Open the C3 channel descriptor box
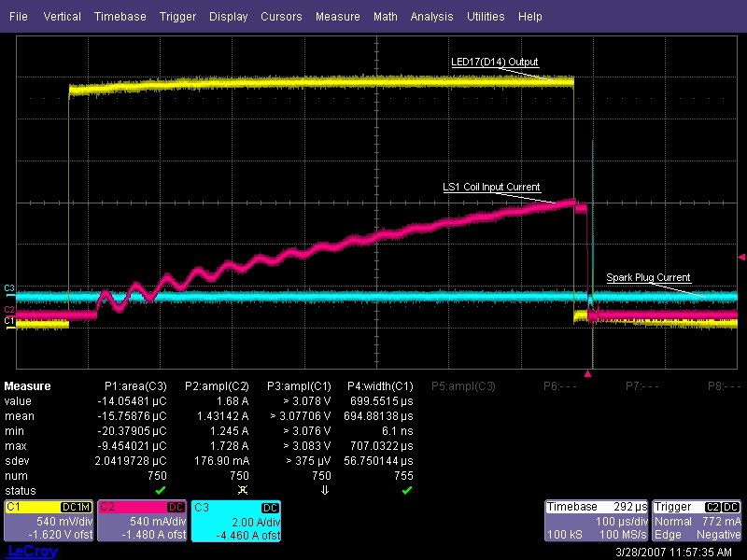 (236, 521)
